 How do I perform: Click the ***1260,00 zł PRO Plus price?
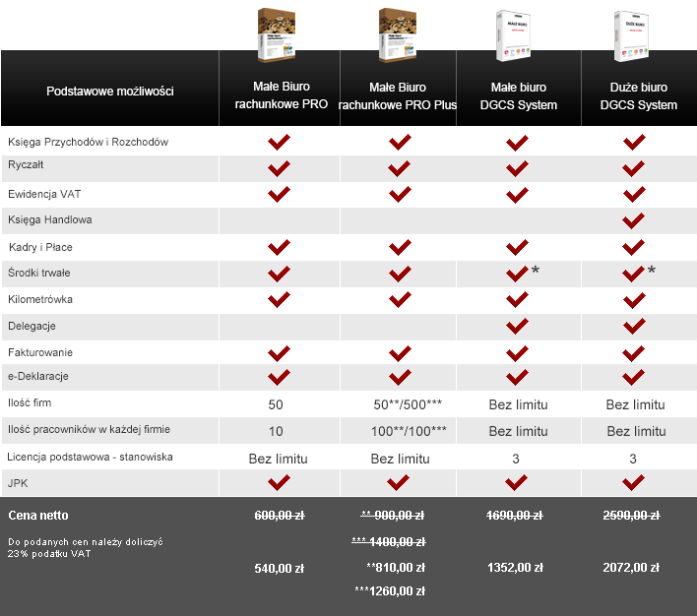390,590
